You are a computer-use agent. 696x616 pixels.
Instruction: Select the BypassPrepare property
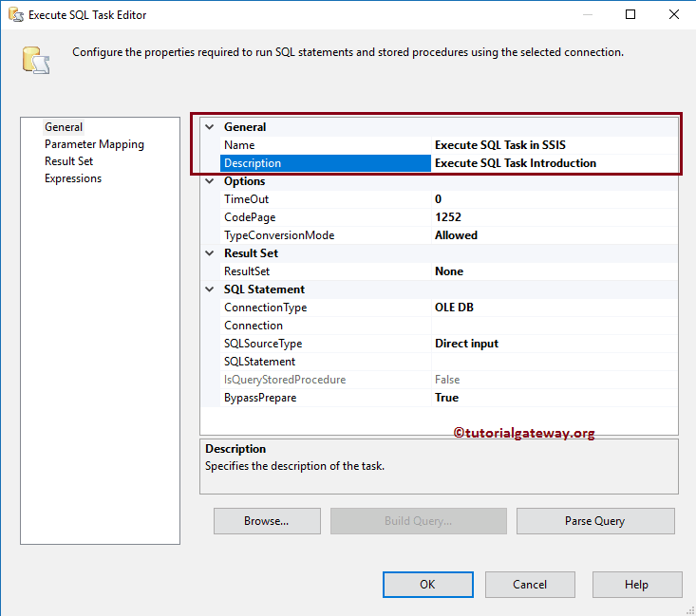click(x=326, y=398)
